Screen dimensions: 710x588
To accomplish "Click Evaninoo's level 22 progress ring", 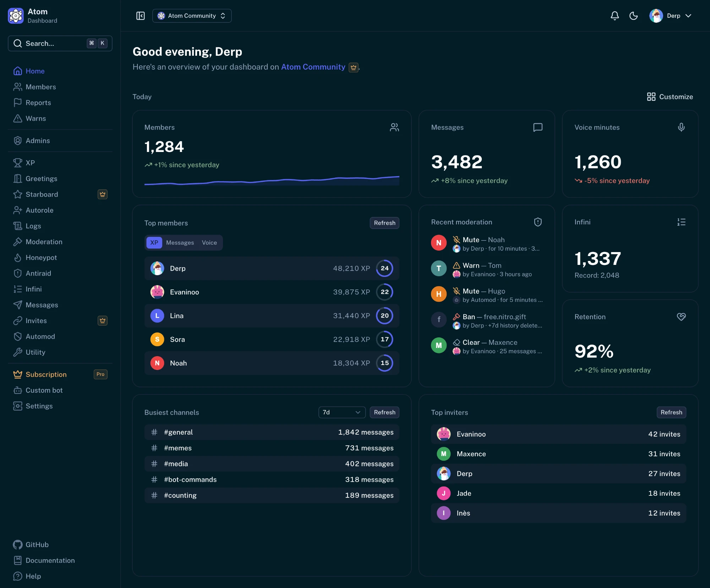I will pos(384,292).
